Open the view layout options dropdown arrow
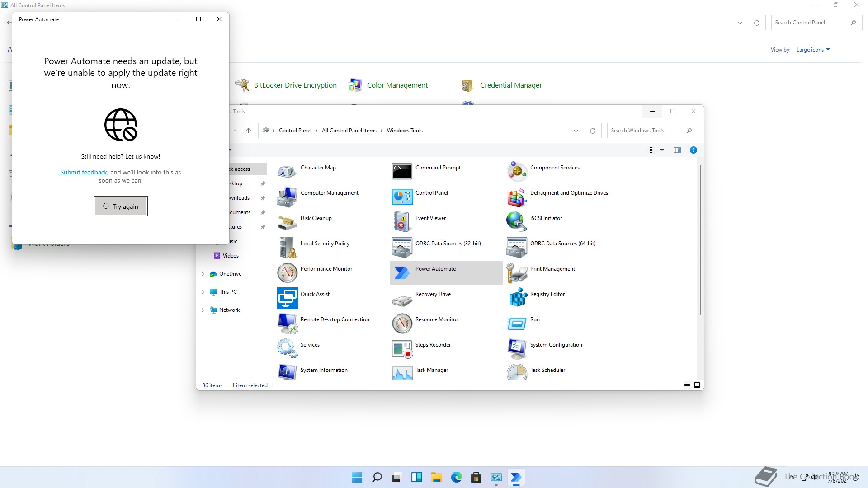Viewport: 868px width, 488px height. [x=662, y=150]
